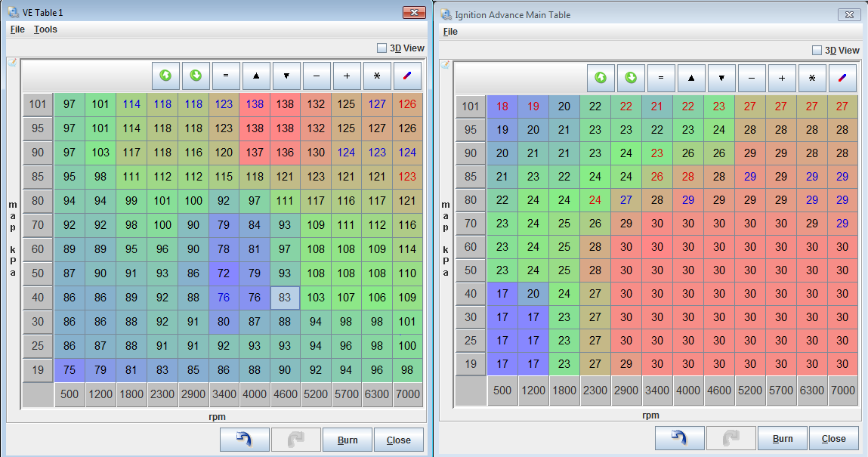Click up-triangle increment button in Ignition Advance table
The height and width of the screenshot is (457, 868).
click(x=691, y=78)
